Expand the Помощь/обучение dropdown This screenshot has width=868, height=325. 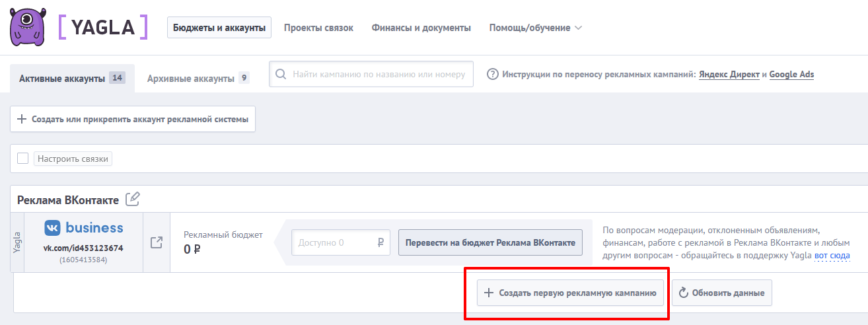pyautogui.click(x=535, y=28)
